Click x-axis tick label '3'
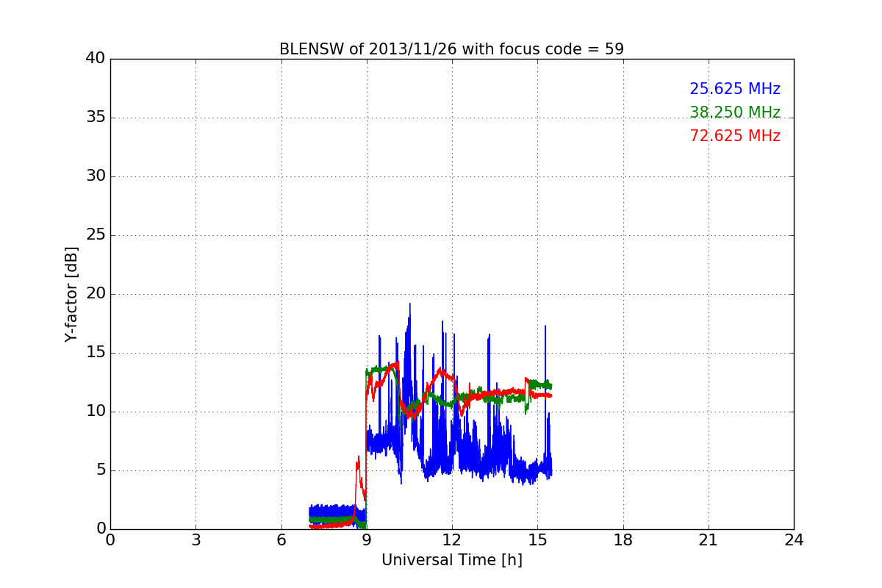882x588 pixels. coord(196,540)
